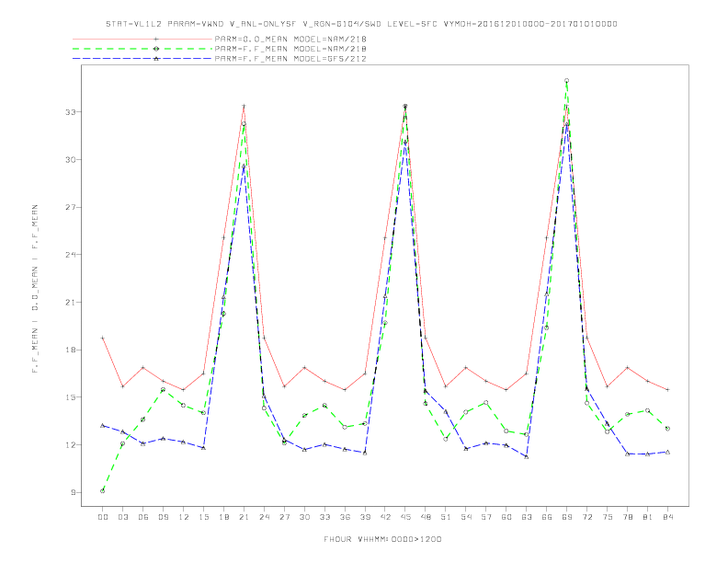Click x-axis tick label 06

click(x=143, y=517)
